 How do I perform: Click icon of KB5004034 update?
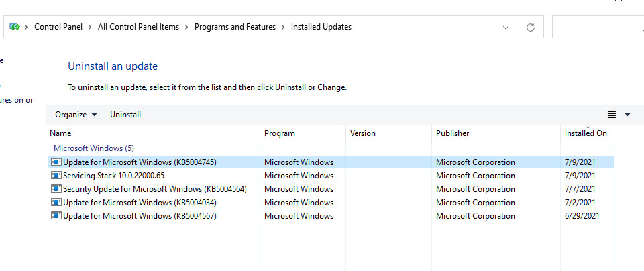tap(56, 203)
